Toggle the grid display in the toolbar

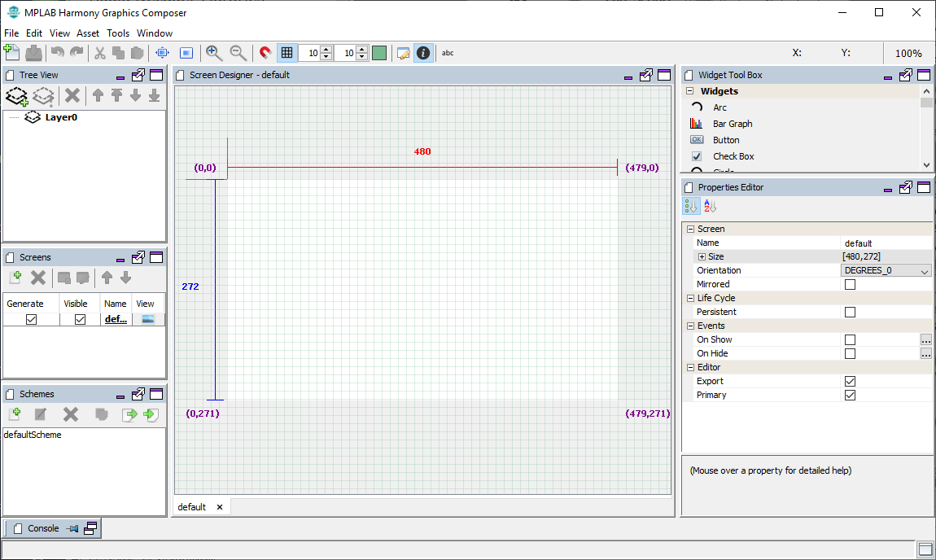click(286, 53)
